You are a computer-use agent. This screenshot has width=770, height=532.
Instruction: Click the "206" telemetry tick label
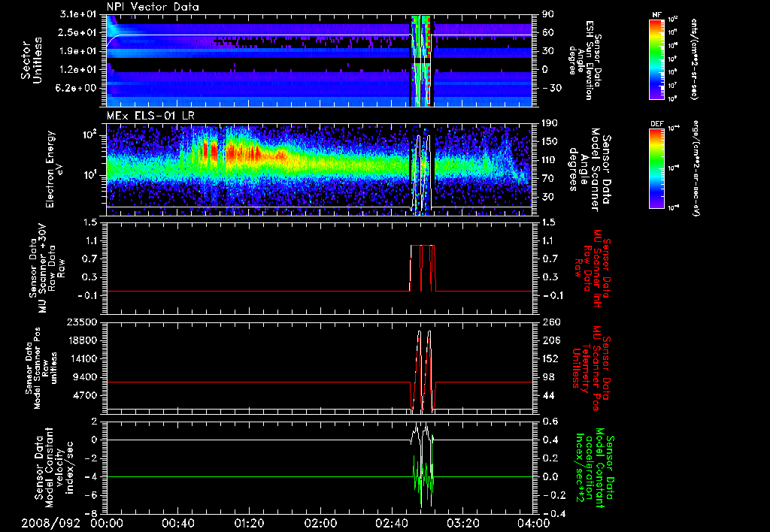click(x=551, y=340)
